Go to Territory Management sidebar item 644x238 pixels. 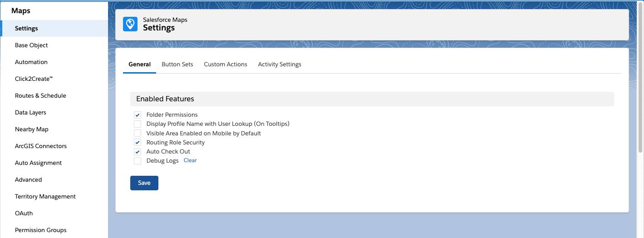click(x=54, y=196)
